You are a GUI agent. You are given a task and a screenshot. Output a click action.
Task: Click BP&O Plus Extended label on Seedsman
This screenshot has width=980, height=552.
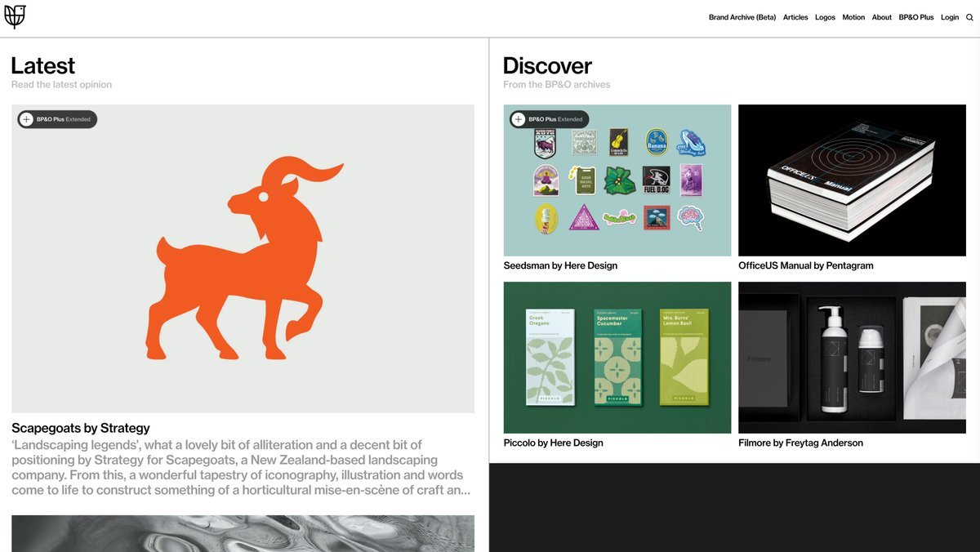coord(555,119)
